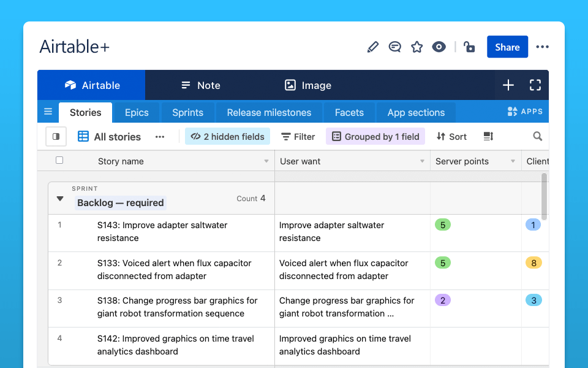The width and height of the screenshot is (588, 368).
Task: Click the row height icon beside Sort
Action: point(488,136)
